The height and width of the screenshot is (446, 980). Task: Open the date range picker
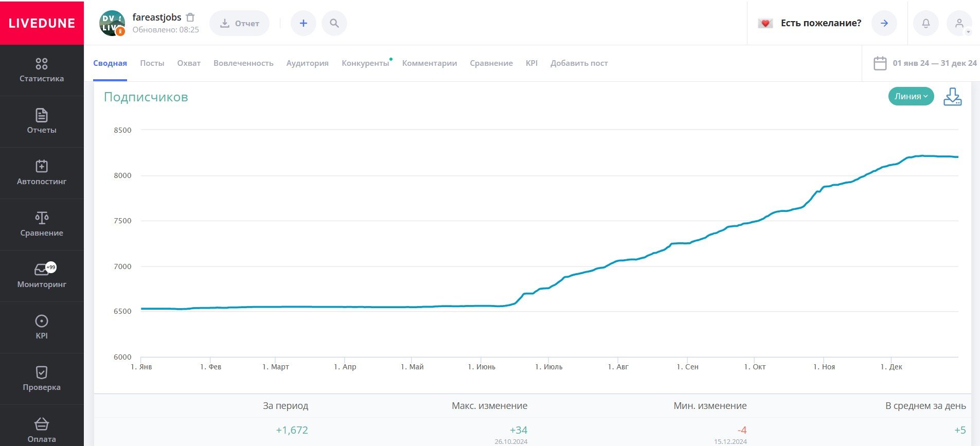(x=925, y=63)
